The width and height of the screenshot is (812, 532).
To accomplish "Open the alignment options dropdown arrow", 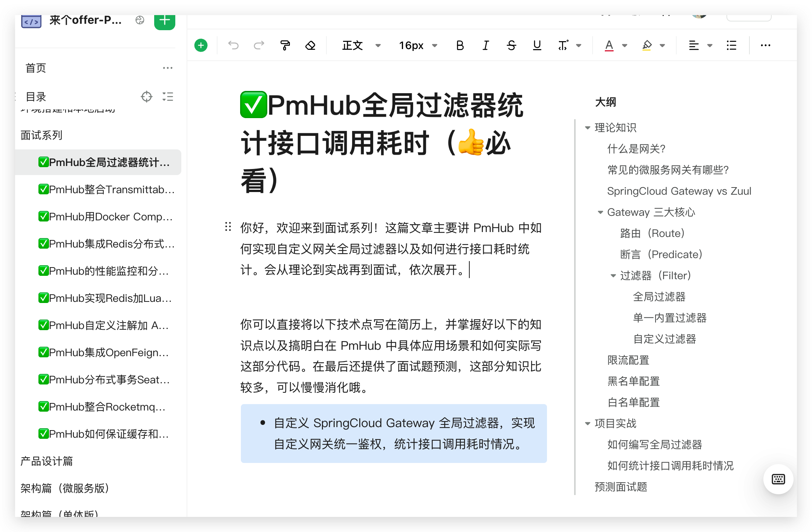I will (x=710, y=46).
